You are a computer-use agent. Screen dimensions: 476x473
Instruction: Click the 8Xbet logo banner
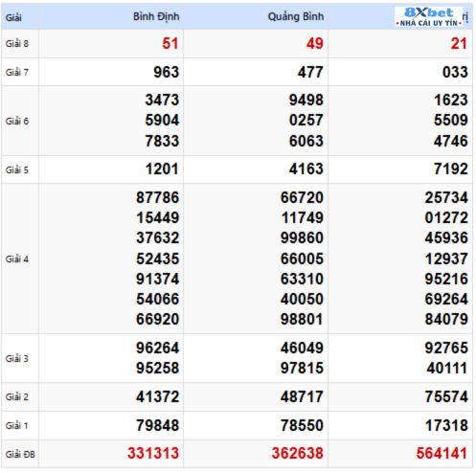click(429, 17)
